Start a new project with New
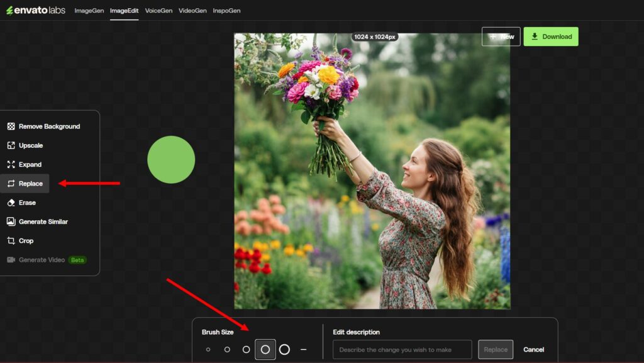The width and height of the screenshot is (644, 363). pos(501,36)
